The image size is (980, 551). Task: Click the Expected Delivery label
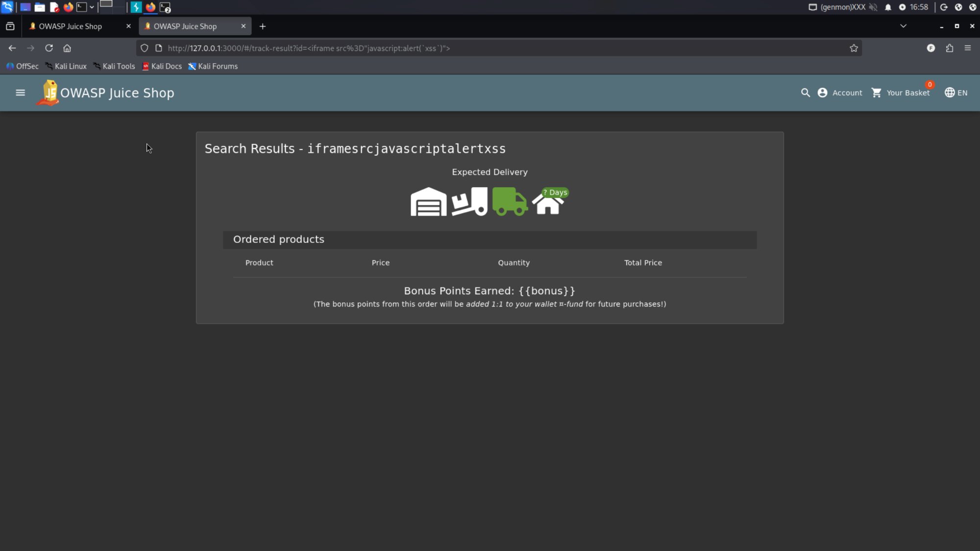(x=490, y=172)
